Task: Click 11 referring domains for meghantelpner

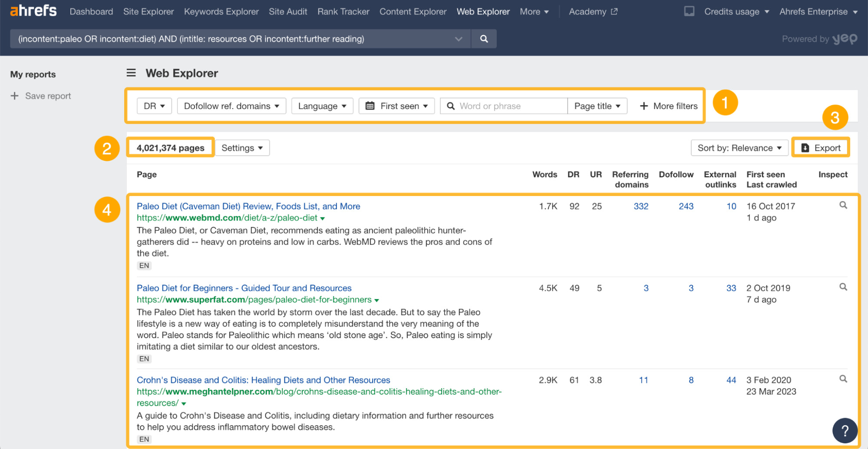Action: point(644,380)
